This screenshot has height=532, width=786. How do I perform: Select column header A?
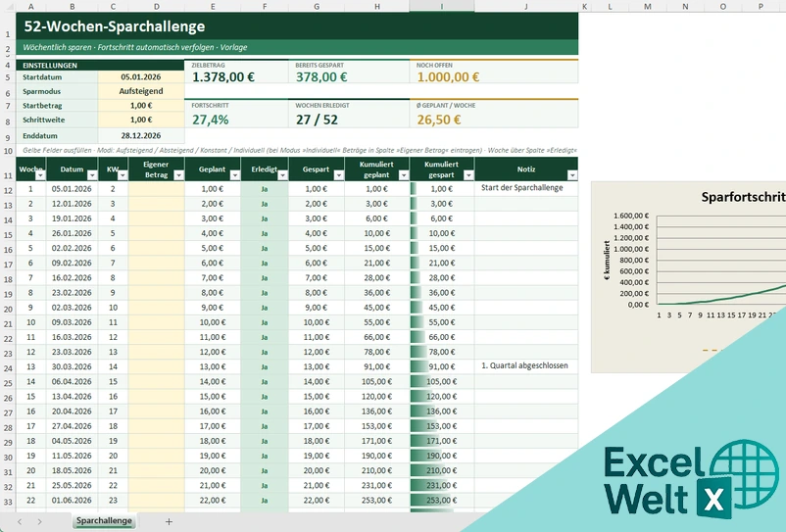[x=31, y=6]
